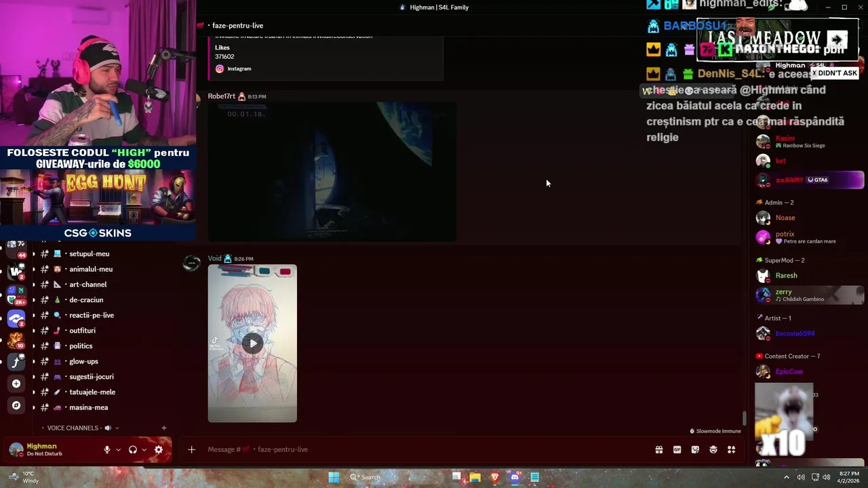This screenshot has width=868, height=488.
Task: Click Void's avatar
Action: click(x=191, y=264)
